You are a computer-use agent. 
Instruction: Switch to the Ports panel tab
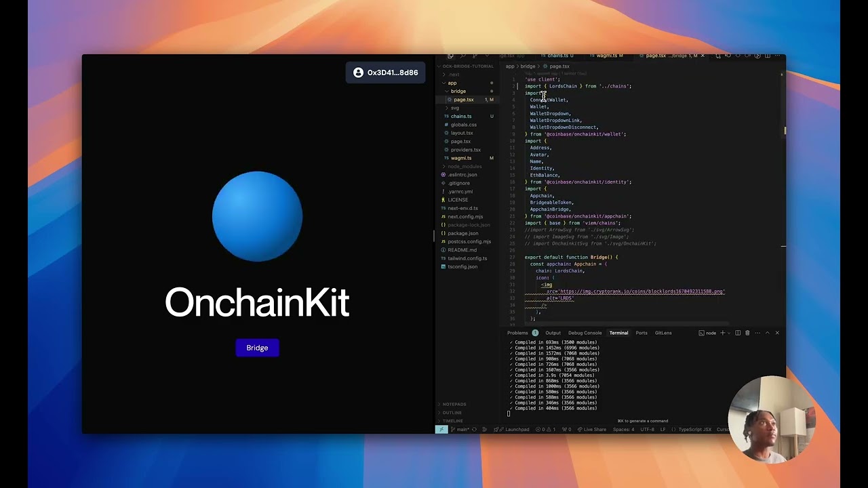[642, 333]
